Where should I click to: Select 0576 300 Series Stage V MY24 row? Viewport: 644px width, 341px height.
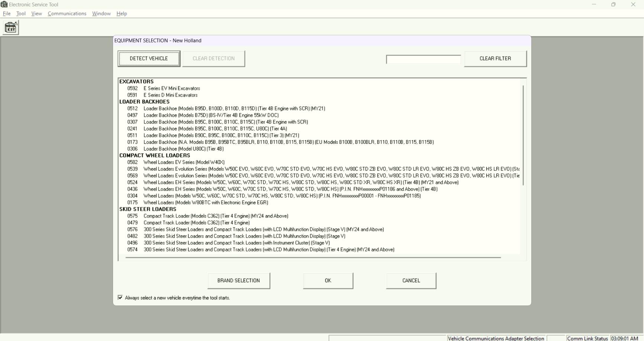point(255,229)
